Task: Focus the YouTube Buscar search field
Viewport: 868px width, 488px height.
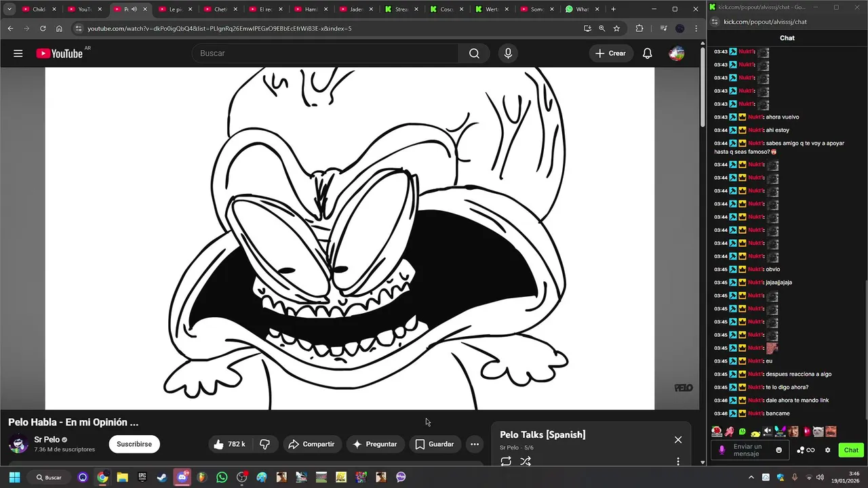Action: click(x=325, y=54)
